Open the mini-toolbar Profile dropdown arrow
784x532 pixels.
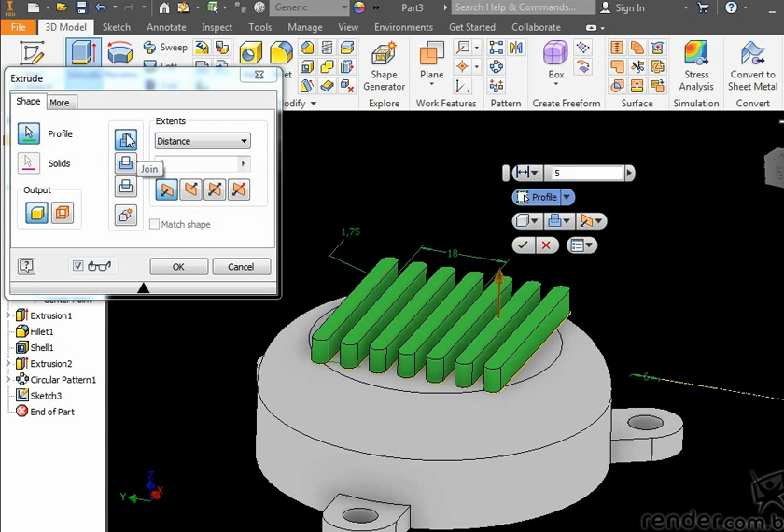pyautogui.click(x=567, y=197)
